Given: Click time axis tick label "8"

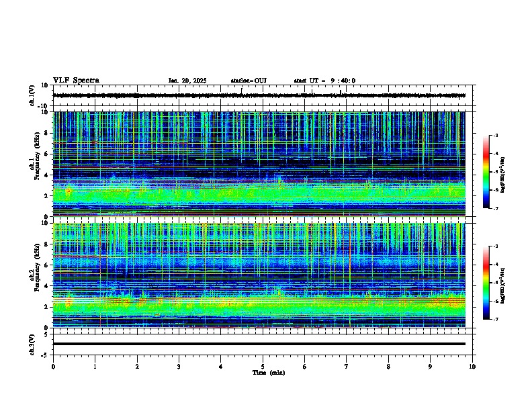Looking at the screenshot, I should click(x=388, y=367).
